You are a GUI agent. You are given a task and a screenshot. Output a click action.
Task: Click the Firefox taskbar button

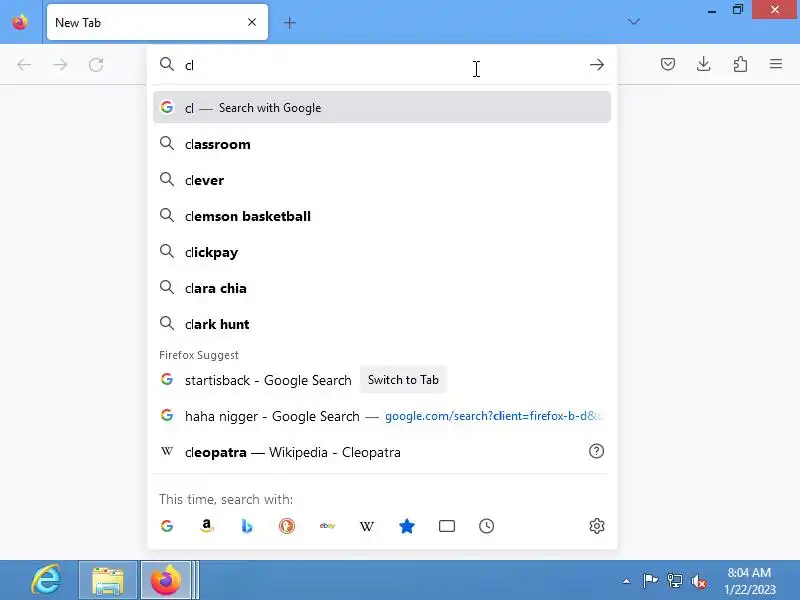(166, 580)
